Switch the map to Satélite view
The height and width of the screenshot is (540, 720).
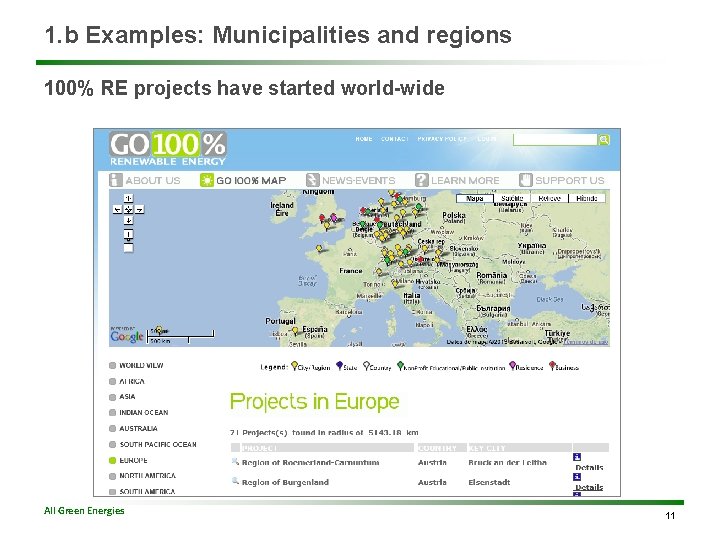point(512,198)
